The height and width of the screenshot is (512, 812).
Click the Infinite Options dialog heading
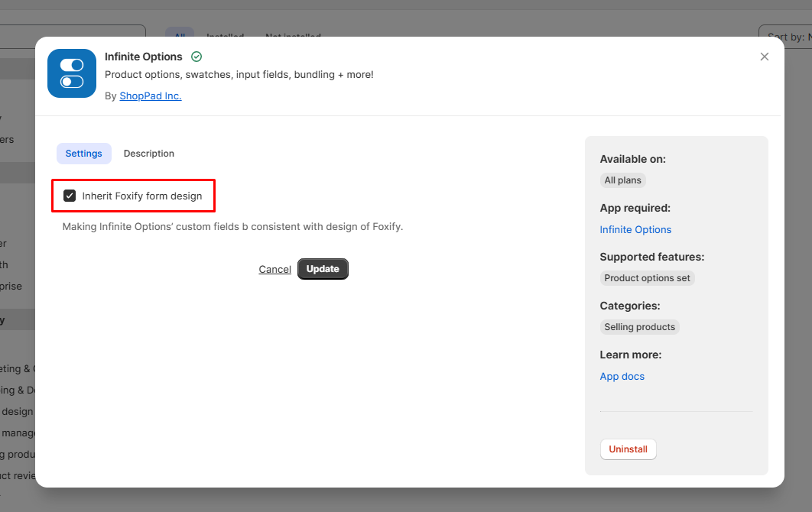144,57
